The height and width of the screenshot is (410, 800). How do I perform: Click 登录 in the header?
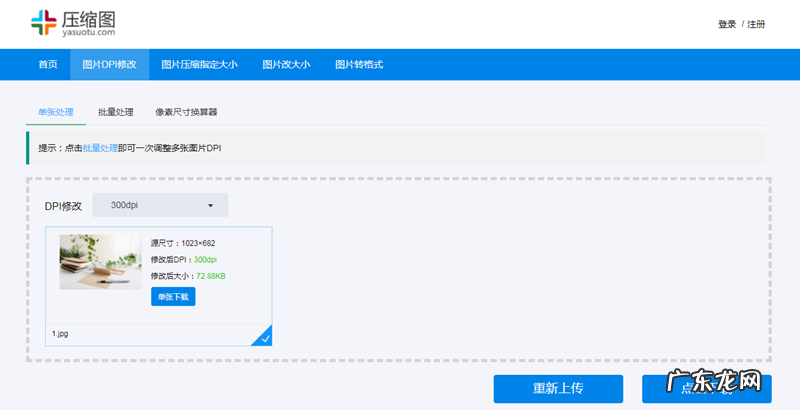coord(727,24)
